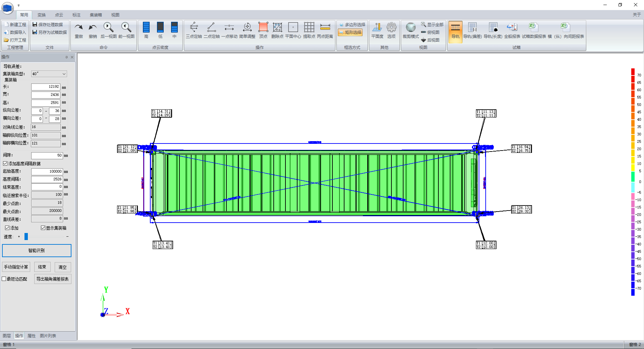The width and height of the screenshot is (644, 349).
Task: Click 打开工程 to open project
Action: [x=15, y=40]
